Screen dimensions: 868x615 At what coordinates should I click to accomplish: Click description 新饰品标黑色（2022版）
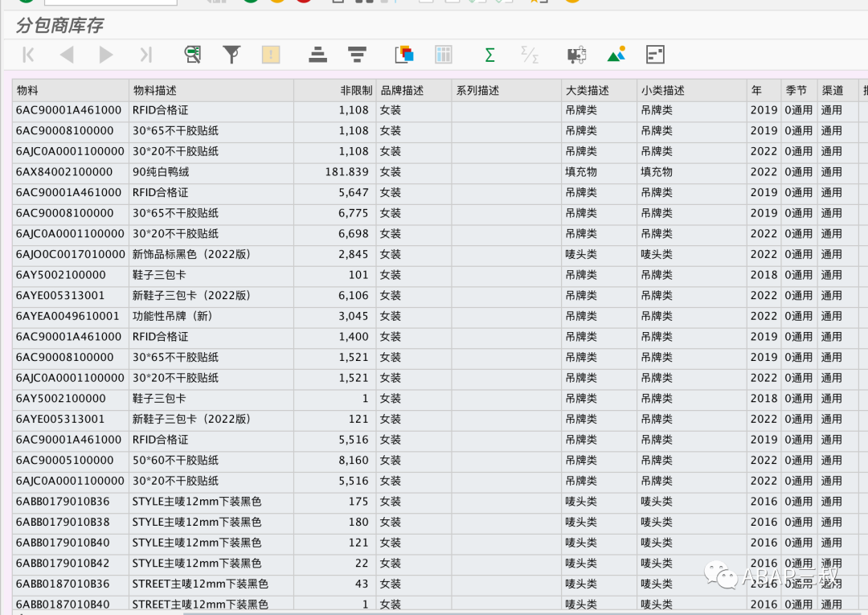pyautogui.click(x=211, y=255)
